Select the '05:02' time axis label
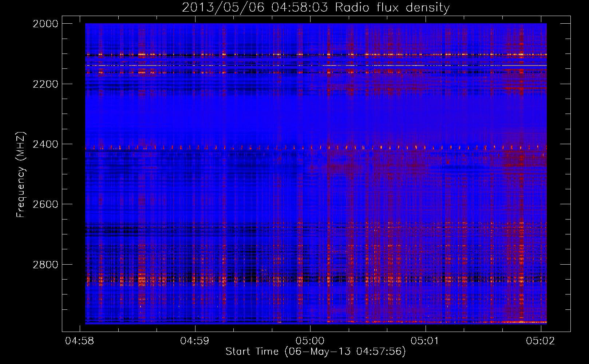The image size is (589, 364). (541, 341)
